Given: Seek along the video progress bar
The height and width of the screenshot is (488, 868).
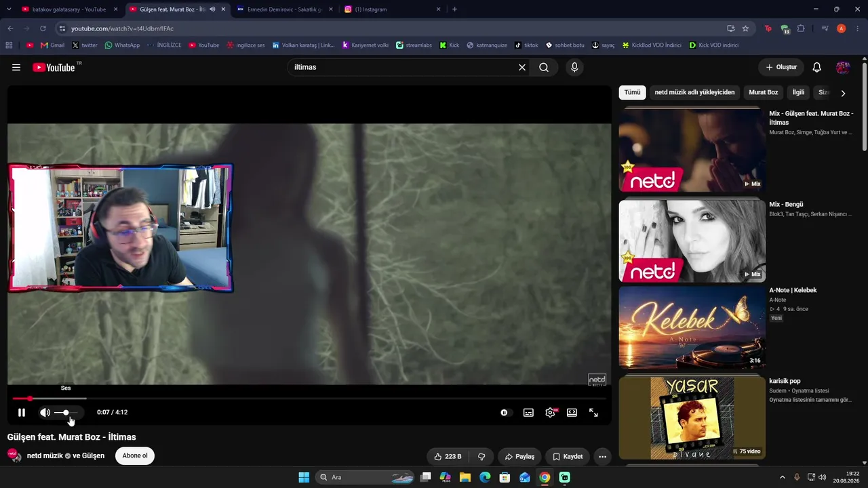Looking at the screenshot, I should click(309, 399).
